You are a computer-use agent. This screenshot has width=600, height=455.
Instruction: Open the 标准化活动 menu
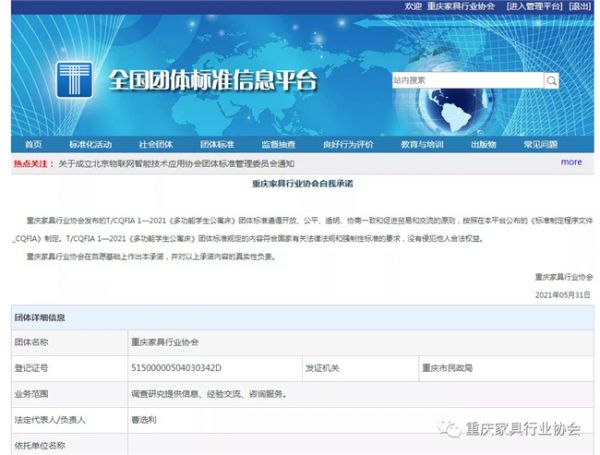point(91,144)
